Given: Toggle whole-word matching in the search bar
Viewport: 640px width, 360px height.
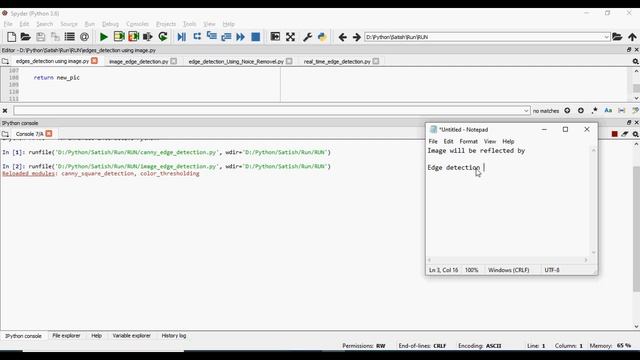Looking at the screenshot, I should [622, 111].
